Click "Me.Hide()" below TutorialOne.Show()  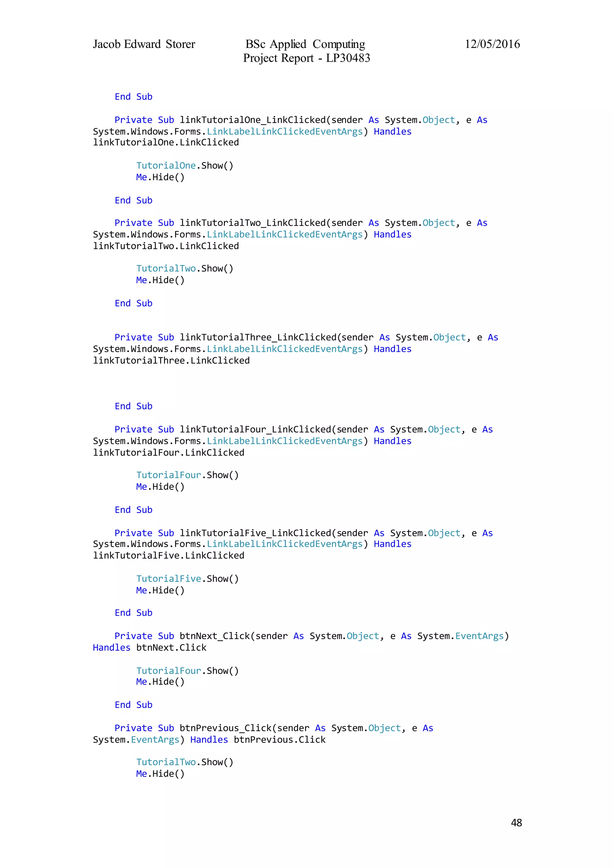point(160,177)
